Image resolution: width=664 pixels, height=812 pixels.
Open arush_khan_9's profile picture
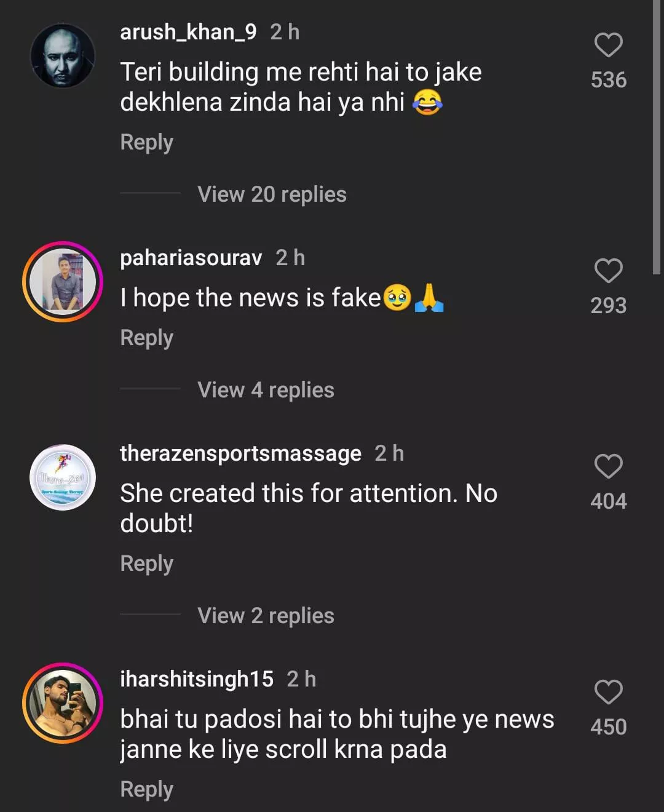[63, 55]
